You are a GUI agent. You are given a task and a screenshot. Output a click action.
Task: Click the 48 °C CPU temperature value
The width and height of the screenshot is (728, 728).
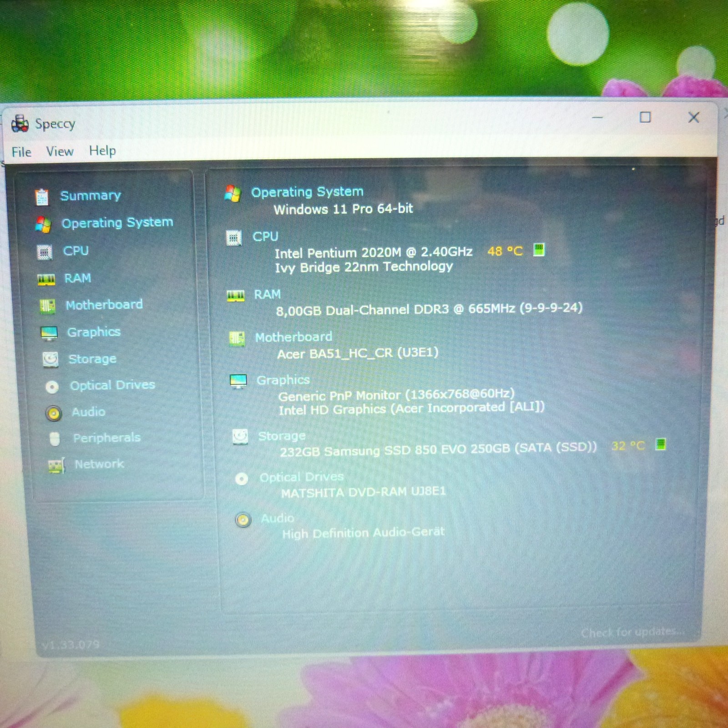click(505, 251)
